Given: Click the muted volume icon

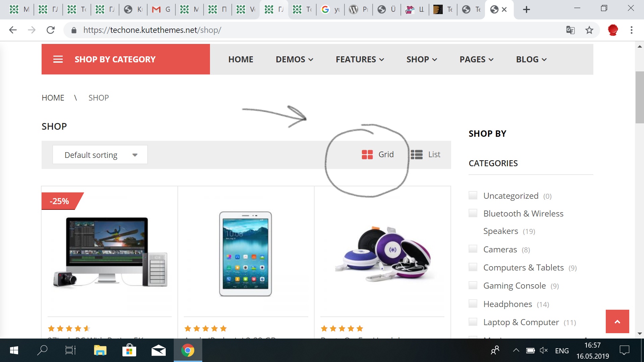Looking at the screenshot, I should (x=544, y=351).
